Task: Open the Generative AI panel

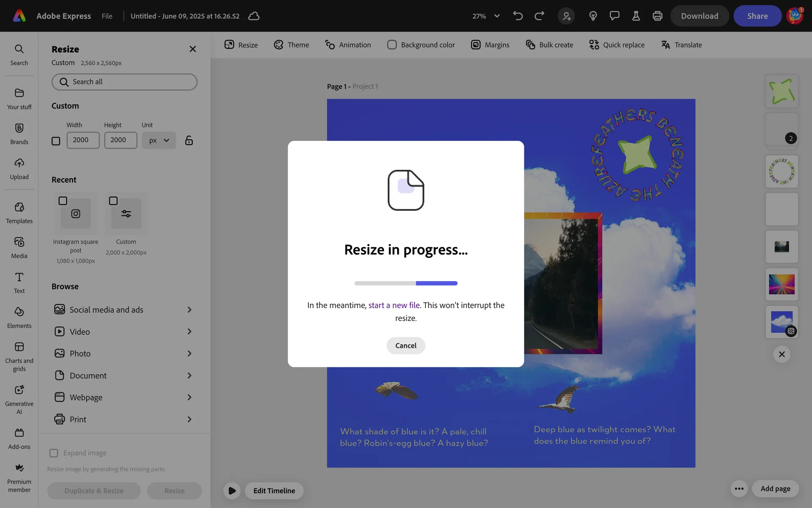Action: pos(19,399)
